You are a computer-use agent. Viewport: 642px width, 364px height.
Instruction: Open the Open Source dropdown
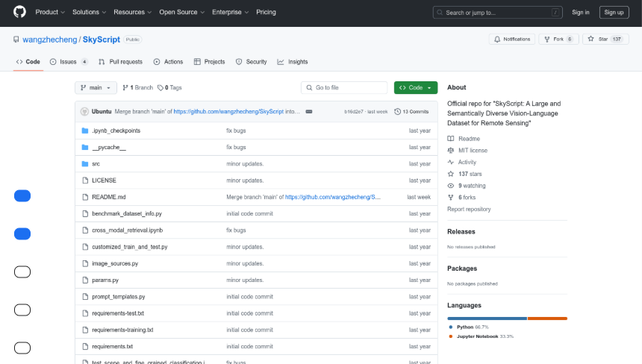[182, 12]
